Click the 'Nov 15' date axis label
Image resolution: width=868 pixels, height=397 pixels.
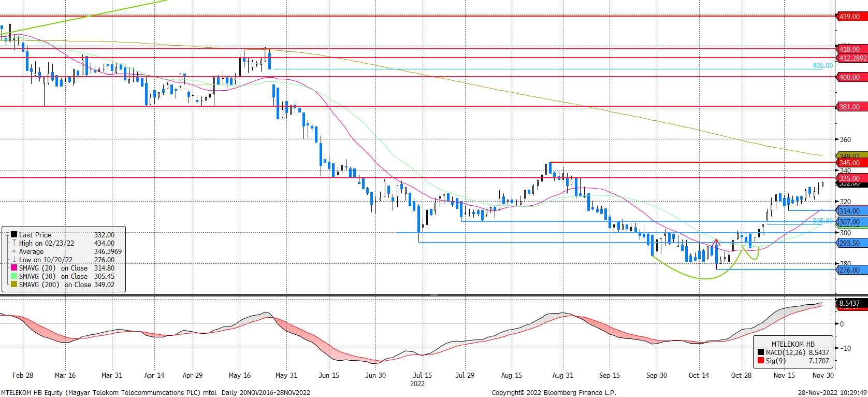784,375
